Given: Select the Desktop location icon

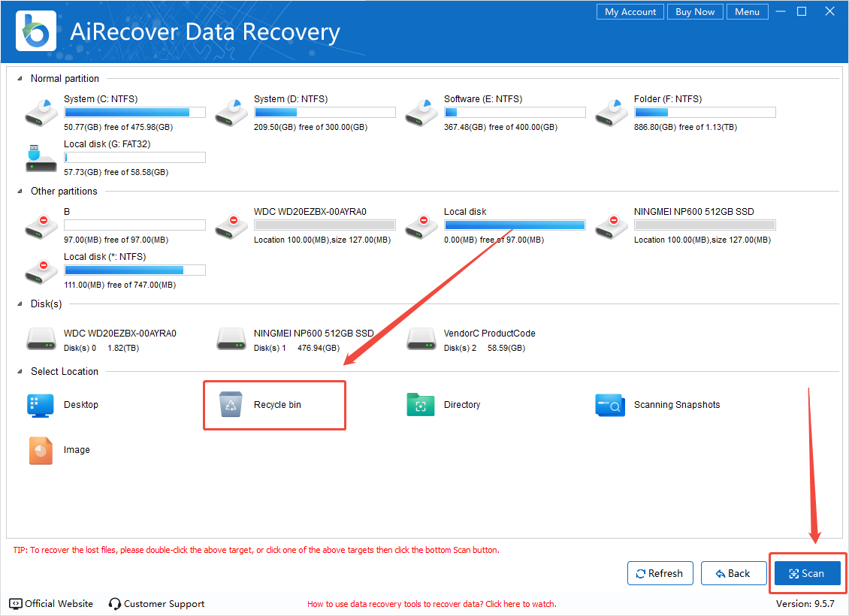Looking at the screenshot, I should click(41, 405).
